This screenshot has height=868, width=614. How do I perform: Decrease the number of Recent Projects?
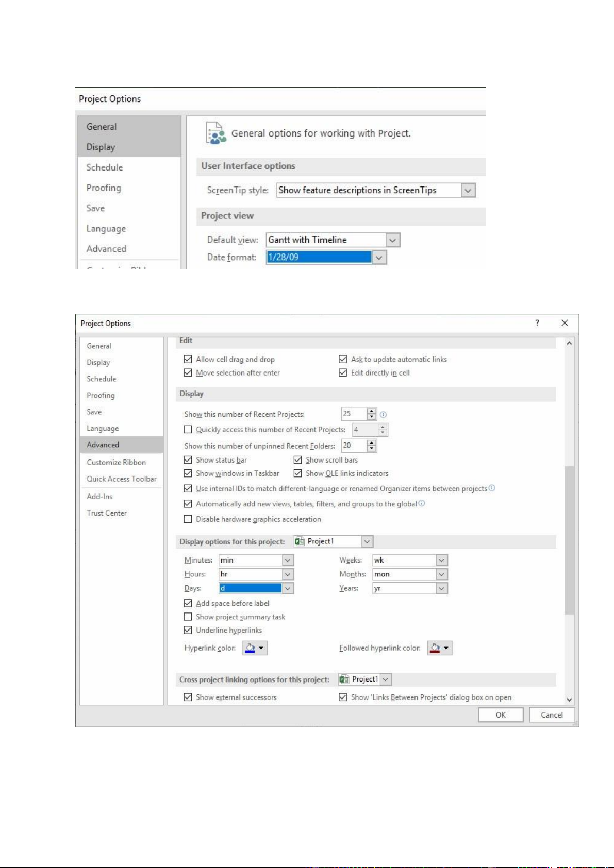point(372,417)
